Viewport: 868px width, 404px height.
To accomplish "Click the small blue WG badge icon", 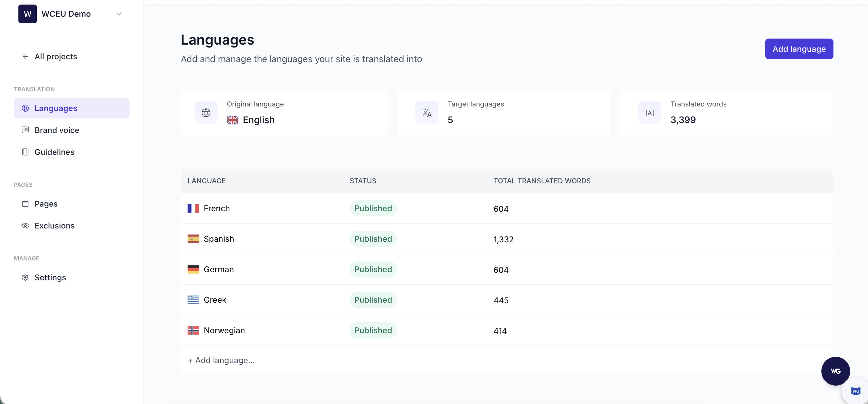I will point(856,391).
